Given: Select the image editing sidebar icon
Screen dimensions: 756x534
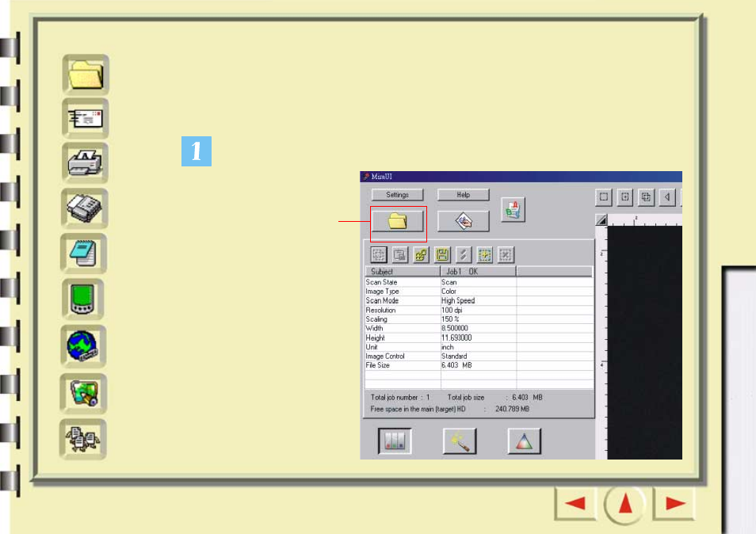Looking at the screenshot, I should click(x=83, y=393).
